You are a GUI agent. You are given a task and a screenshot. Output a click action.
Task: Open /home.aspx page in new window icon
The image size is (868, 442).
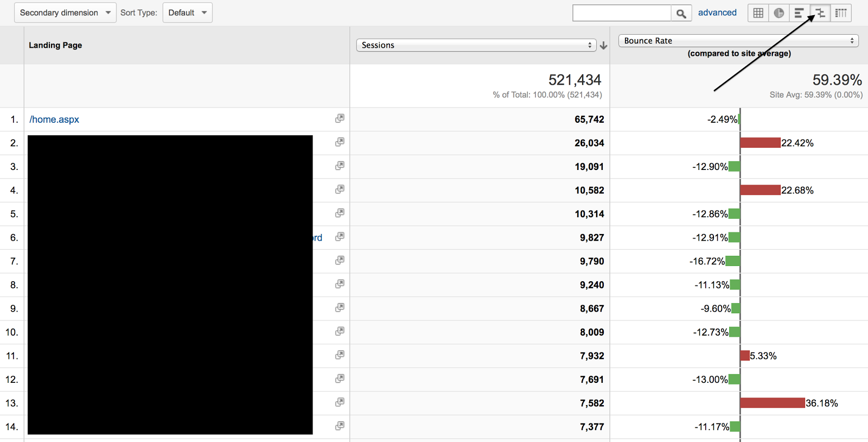click(340, 118)
